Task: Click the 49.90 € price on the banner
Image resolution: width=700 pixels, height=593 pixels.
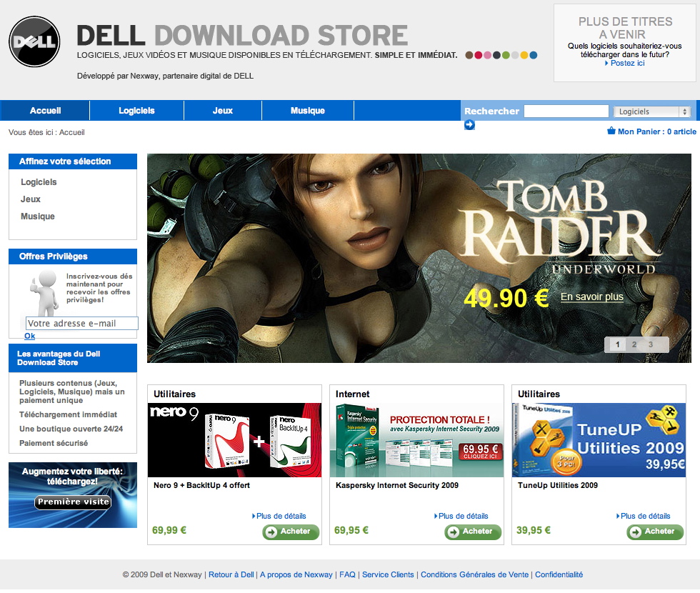Action: 506,298
